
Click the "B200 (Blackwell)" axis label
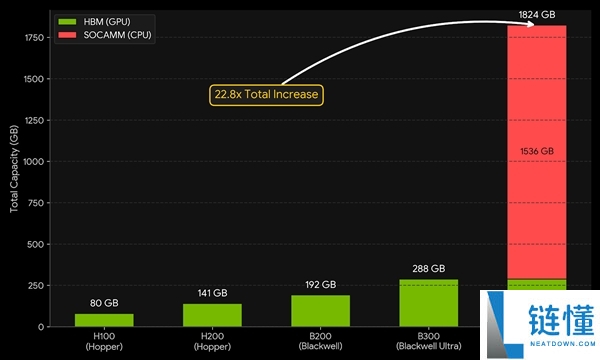pos(321,341)
